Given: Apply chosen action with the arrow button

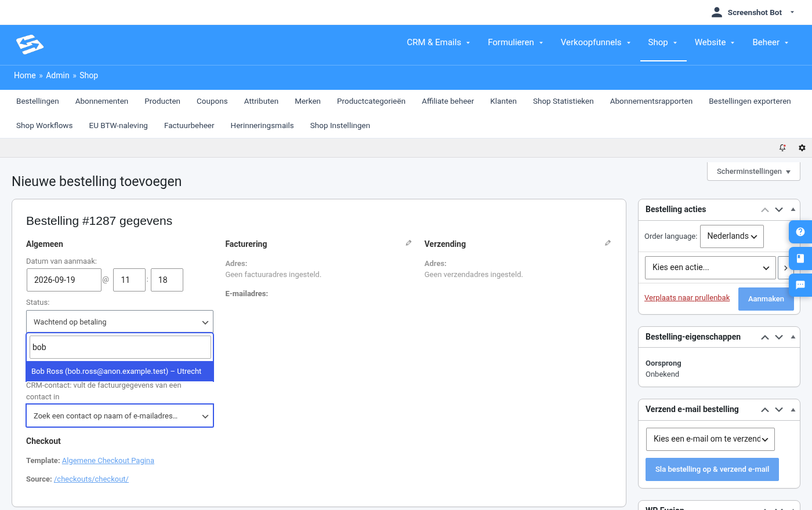Looking at the screenshot, I should coord(785,268).
